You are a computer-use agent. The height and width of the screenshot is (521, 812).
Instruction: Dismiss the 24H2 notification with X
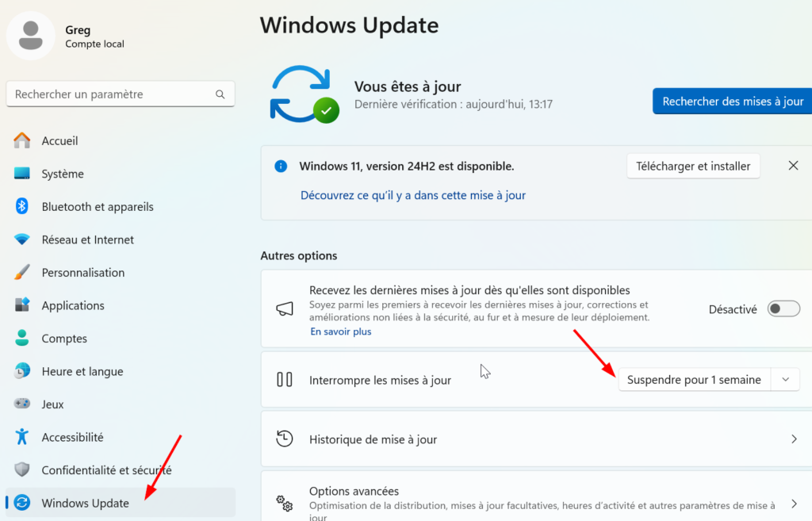793,166
